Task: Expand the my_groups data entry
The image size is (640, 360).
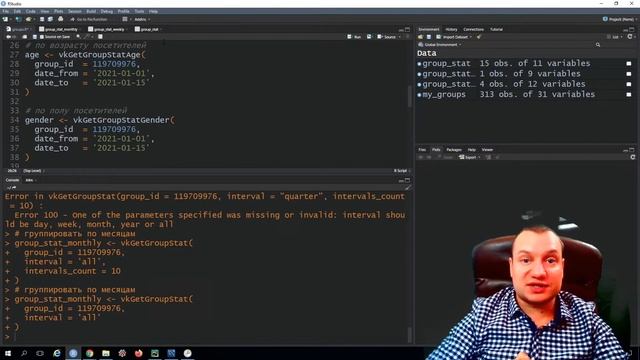Action: click(x=419, y=95)
